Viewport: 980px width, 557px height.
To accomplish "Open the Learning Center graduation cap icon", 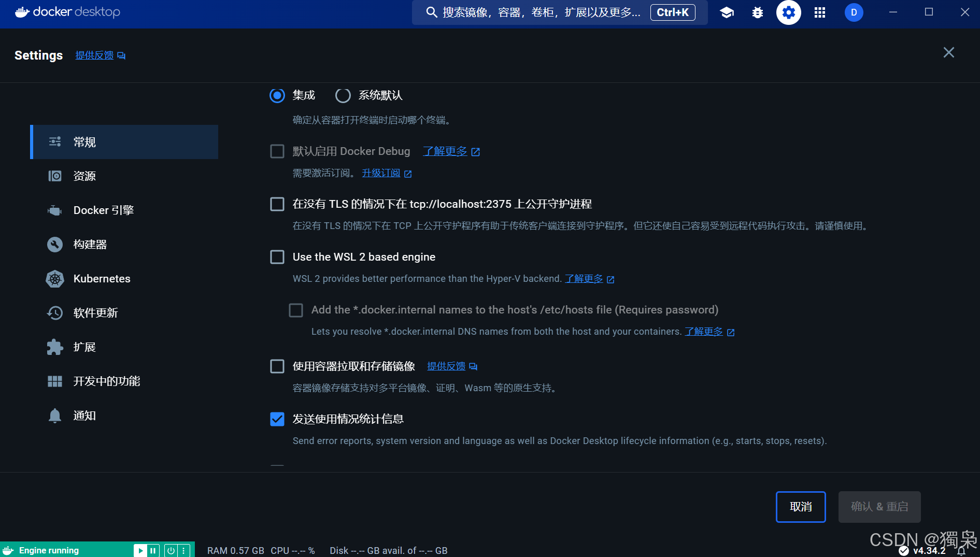I will (x=727, y=12).
